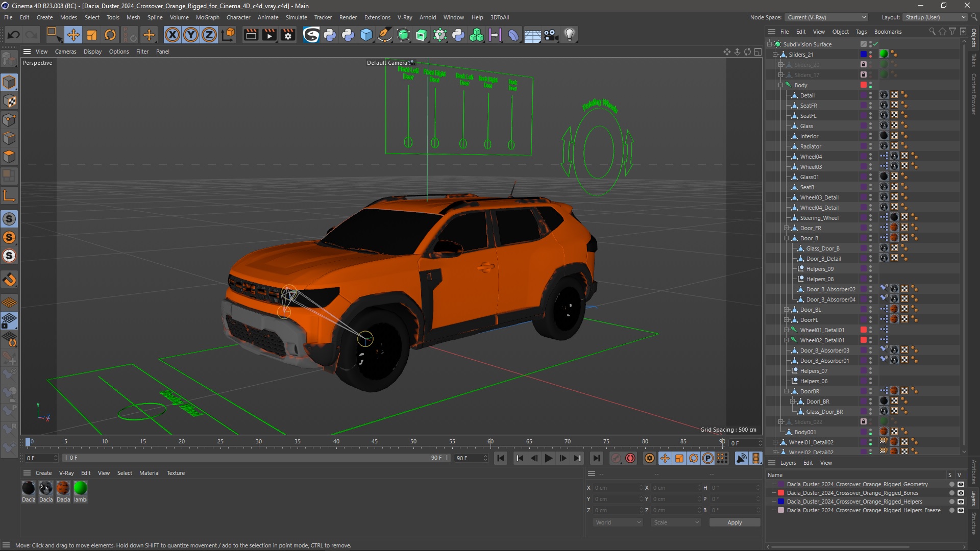This screenshot has height=551, width=980.
Task: Collapse the Subdivision Surface hierarchy
Action: 770,44
